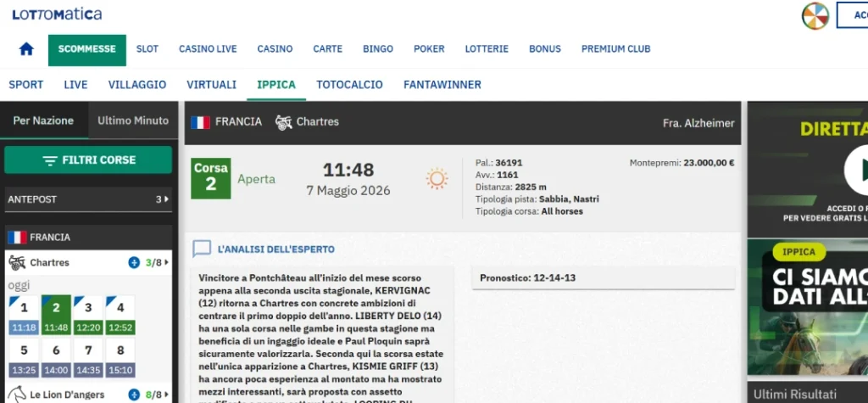Select race 4 at 12:52
The image size is (868, 403).
pyautogui.click(x=120, y=315)
